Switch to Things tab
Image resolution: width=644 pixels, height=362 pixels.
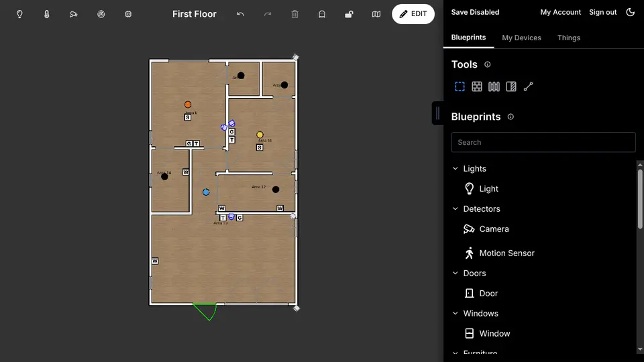(569, 38)
